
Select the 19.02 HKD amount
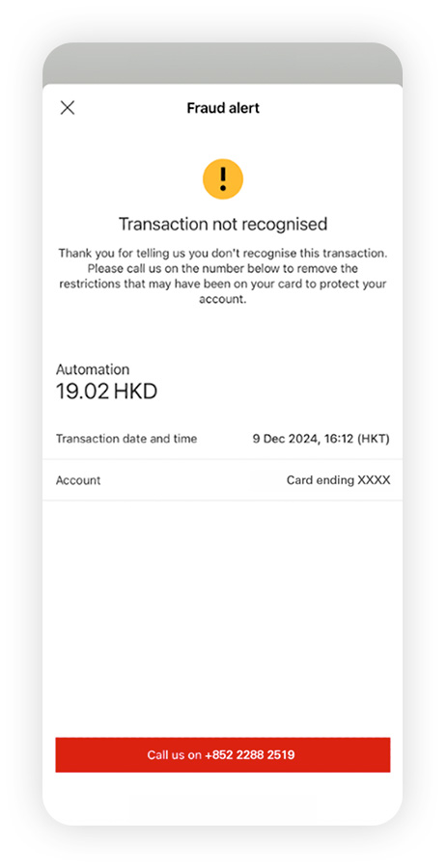(106, 392)
